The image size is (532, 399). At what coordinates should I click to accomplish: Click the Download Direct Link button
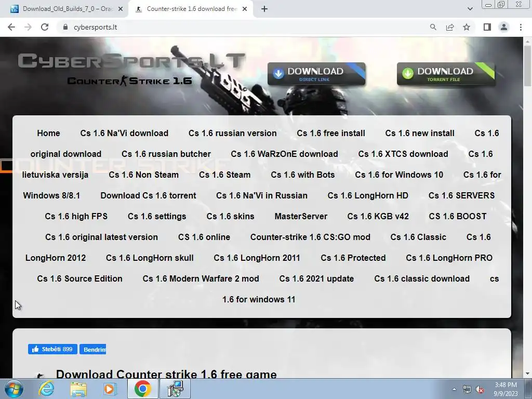[316, 74]
